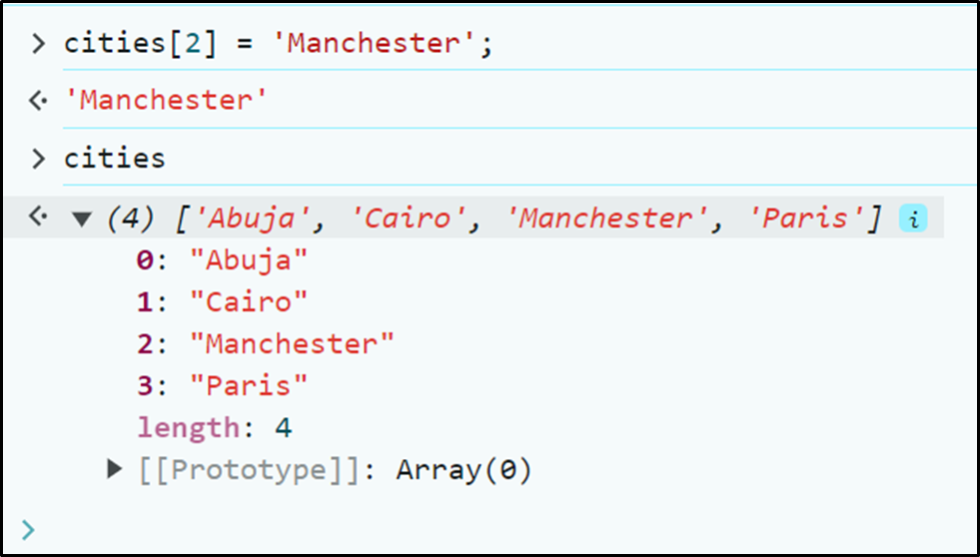The width and height of the screenshot is (980, 557).
Task: Click 'Paris' in the array preview line
Action: tap(807, 219)
